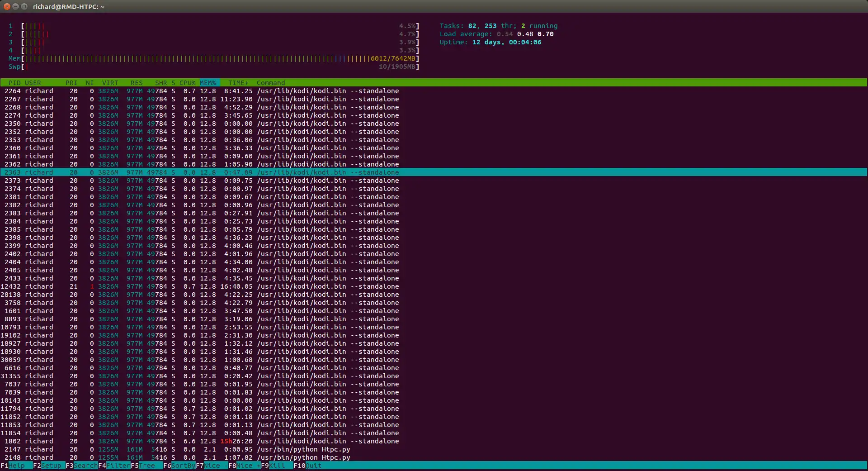The height and width of the screenshot is (471, 868).
Task: Select the process row with PID 2350
Action: pyautogui.click(x=434, y=124)
